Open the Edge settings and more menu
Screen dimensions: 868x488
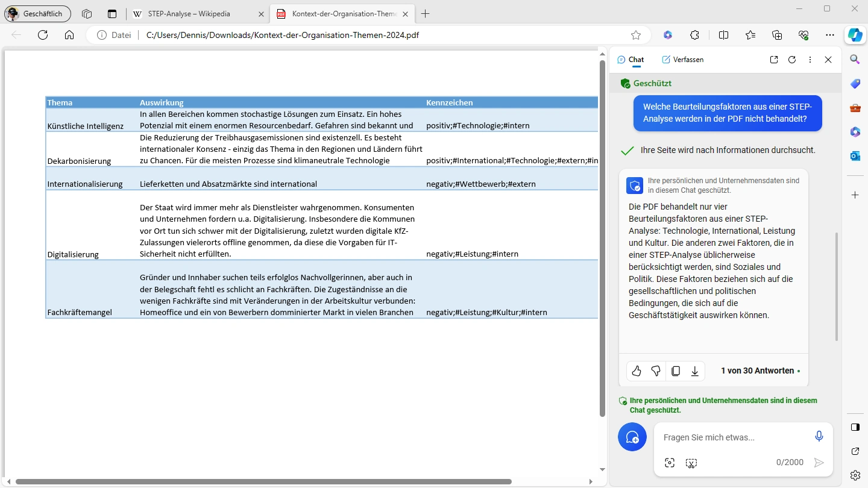(830, 35)
